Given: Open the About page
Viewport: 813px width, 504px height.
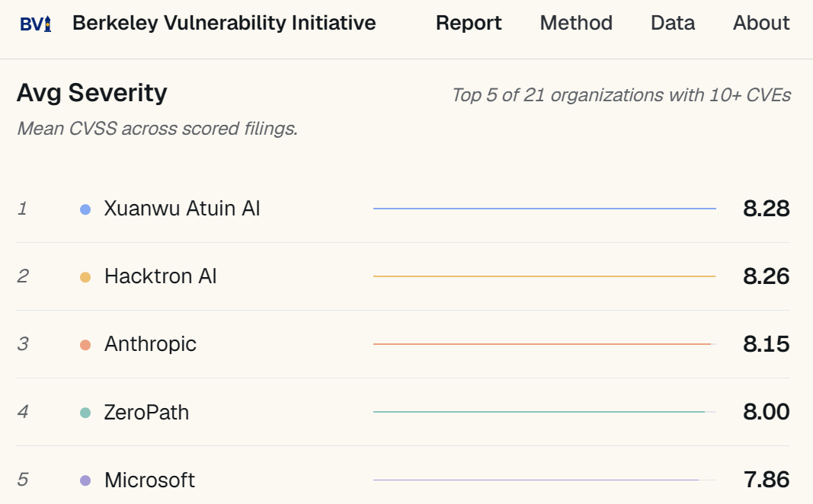Looking at the screenshot, I should 761,23.
